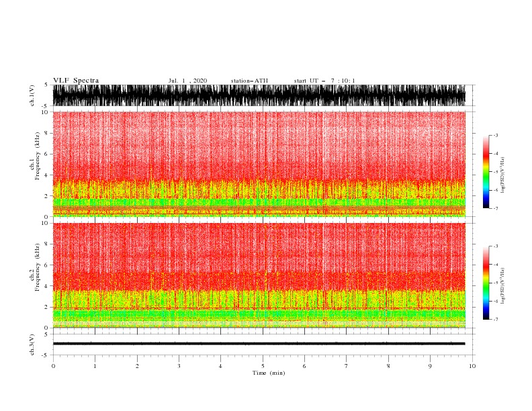
Task: Click the 8 kHz tick of ch.2 frequency axis
Action: pyautogui.click(x=47, y=244)
